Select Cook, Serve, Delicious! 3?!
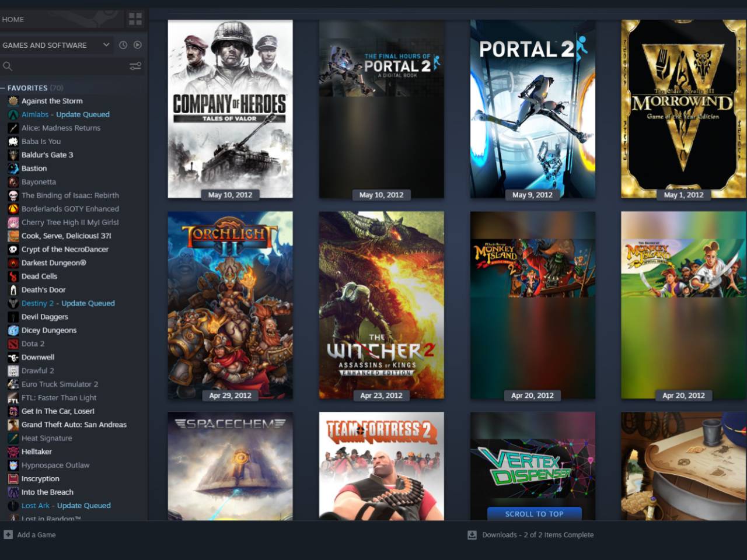The image size is (747, 560). click(66, 236)
